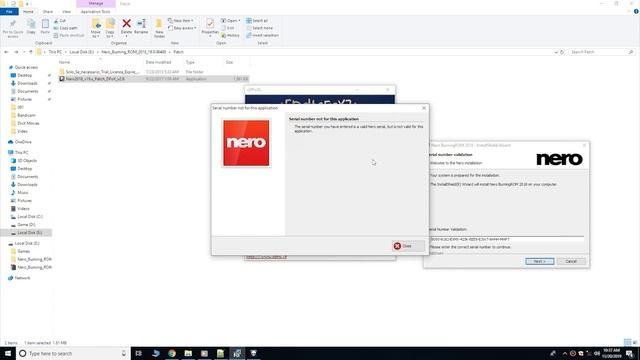640x360 pixels.
Task: Sort by the Type column header
Action: pos(190,62)
